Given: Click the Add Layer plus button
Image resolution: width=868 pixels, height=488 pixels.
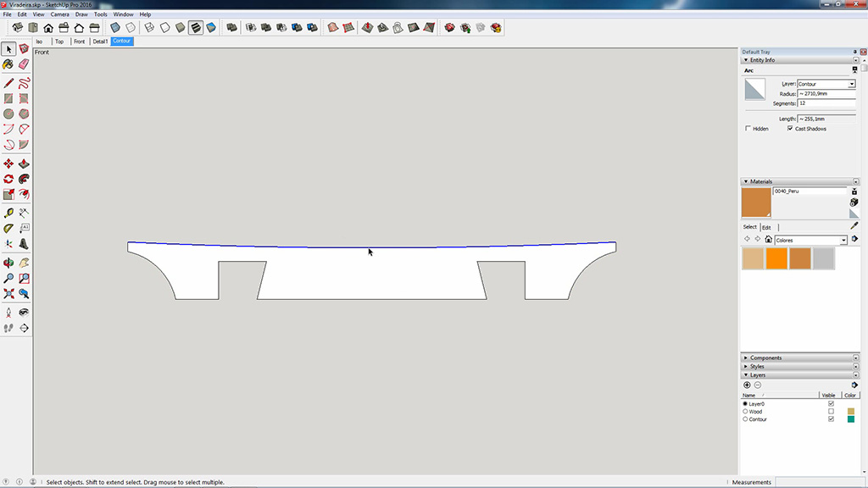Looking at the screenshot, I should tap(747, 385).
